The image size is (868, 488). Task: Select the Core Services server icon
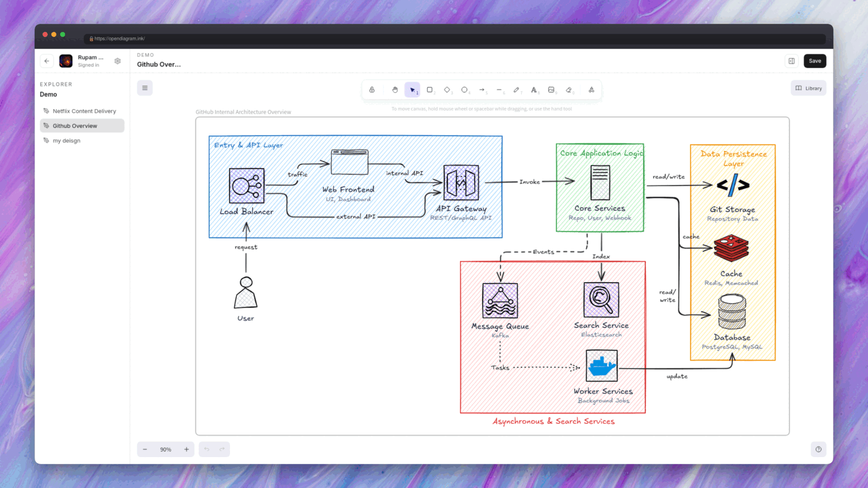point(600,183)
